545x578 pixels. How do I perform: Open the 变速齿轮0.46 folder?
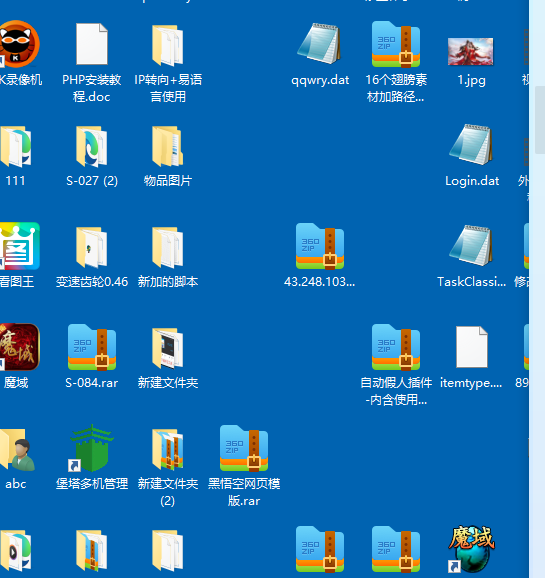pos(92,247)
